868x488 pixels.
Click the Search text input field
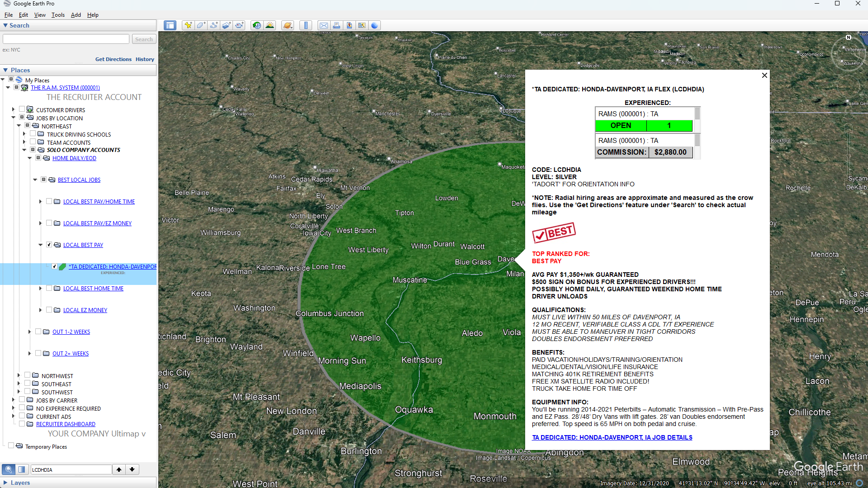click(66, 39)
